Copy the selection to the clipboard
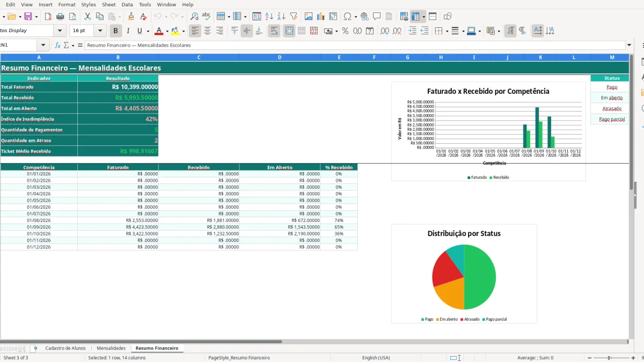The width and height of the screenshot is (644, 362). (99, 17)
